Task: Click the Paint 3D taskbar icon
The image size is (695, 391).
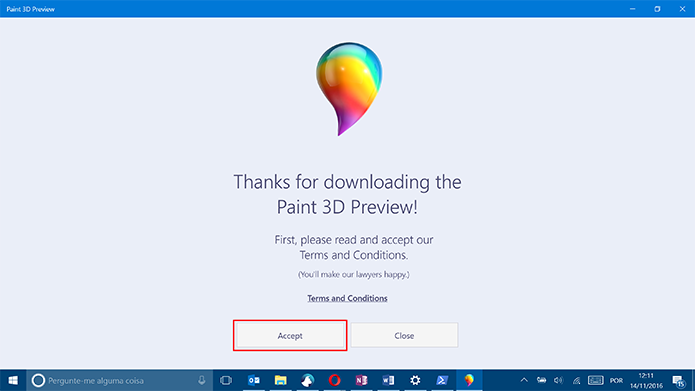Action: tap(469, 380)
